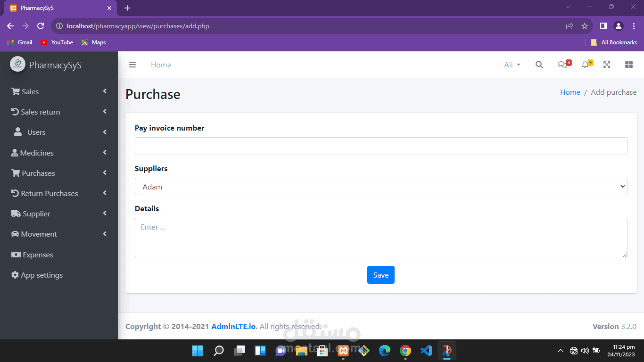Open notifications bell icon

(586, 64)
